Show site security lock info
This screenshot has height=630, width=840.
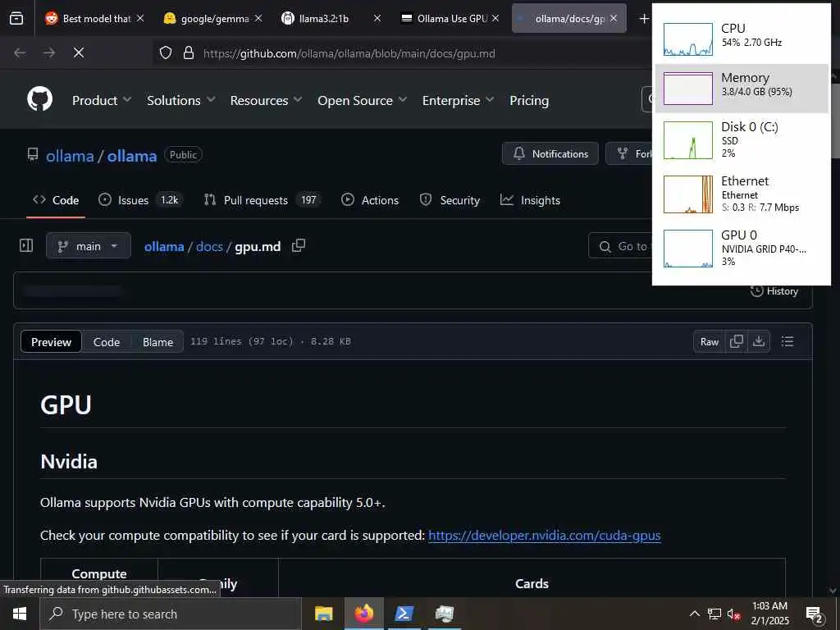pyautogui.click(x=188, y=53)
